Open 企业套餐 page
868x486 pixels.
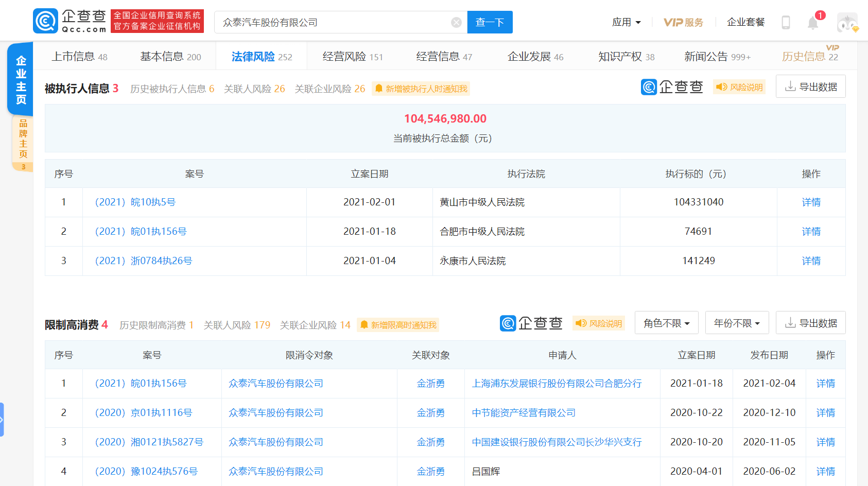745,22
